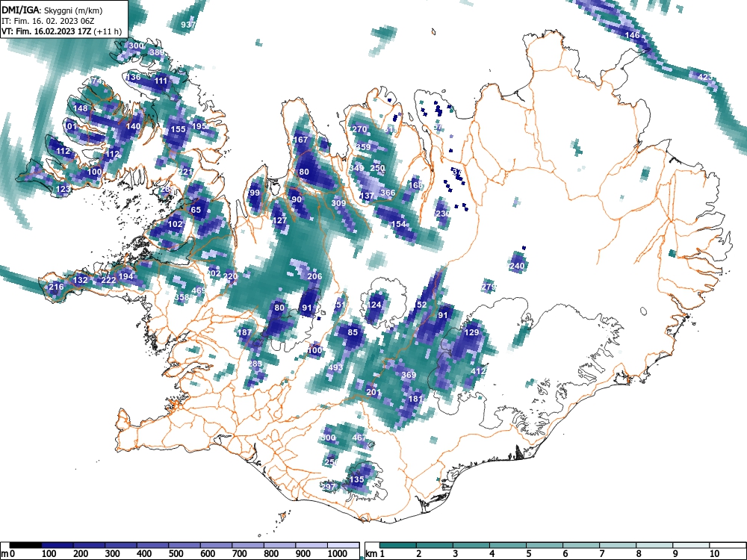Viewport: 747px width, 560px height.
Task: Click the 10 label in the km legend
Action: point(714,554)
